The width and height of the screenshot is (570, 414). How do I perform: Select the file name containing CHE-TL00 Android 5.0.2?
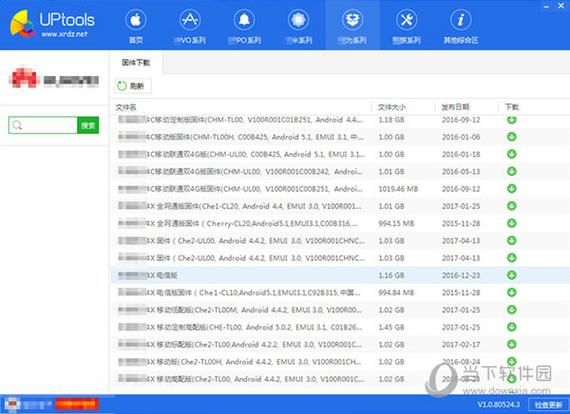tap(240, 327)
